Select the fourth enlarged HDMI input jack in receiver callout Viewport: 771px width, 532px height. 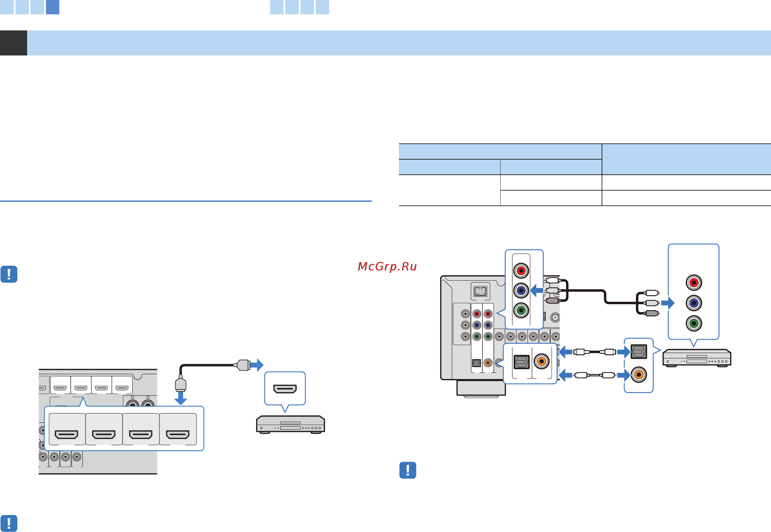178,434
